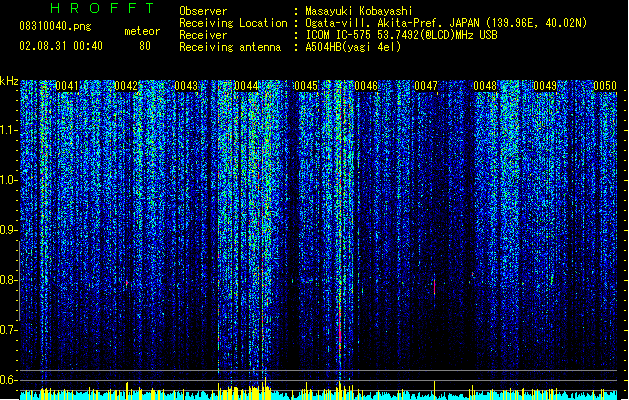This screenshot has width=629, height=400.
Task: Click the 0.9 kHz axis label
Action: [x=8, y=230]
